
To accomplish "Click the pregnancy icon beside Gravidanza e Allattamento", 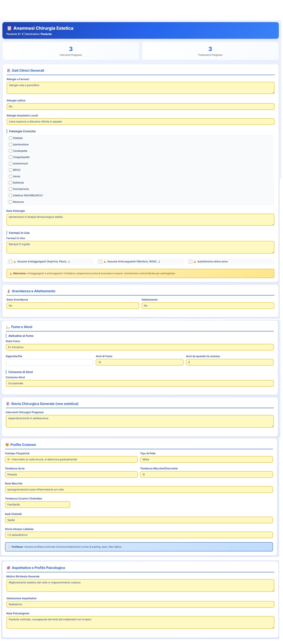I will [x=8, y=291].
